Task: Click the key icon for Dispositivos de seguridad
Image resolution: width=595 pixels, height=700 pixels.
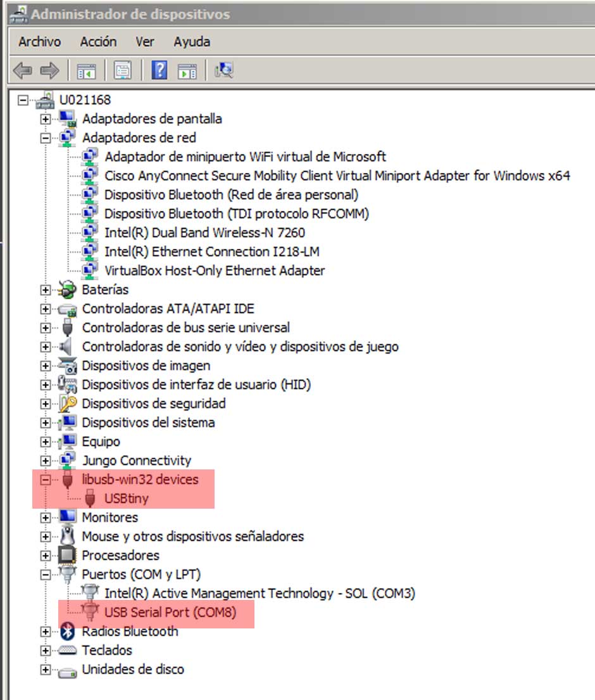Action: 68,404
